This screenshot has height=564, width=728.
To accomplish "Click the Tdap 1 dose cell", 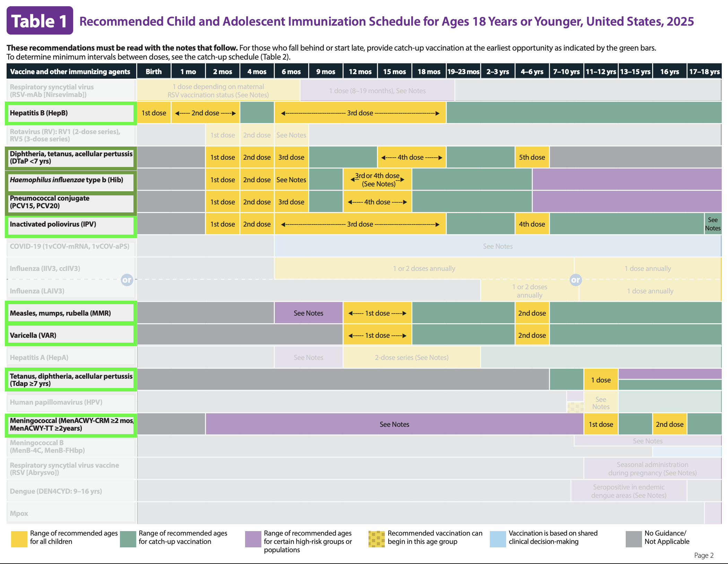I will point(601,380).
